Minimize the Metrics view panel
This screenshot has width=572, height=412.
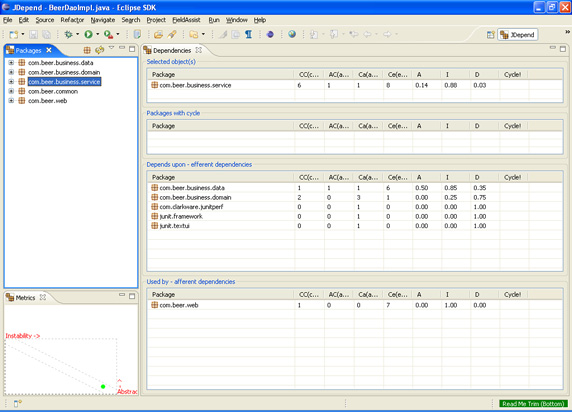[x=122, y=295]
